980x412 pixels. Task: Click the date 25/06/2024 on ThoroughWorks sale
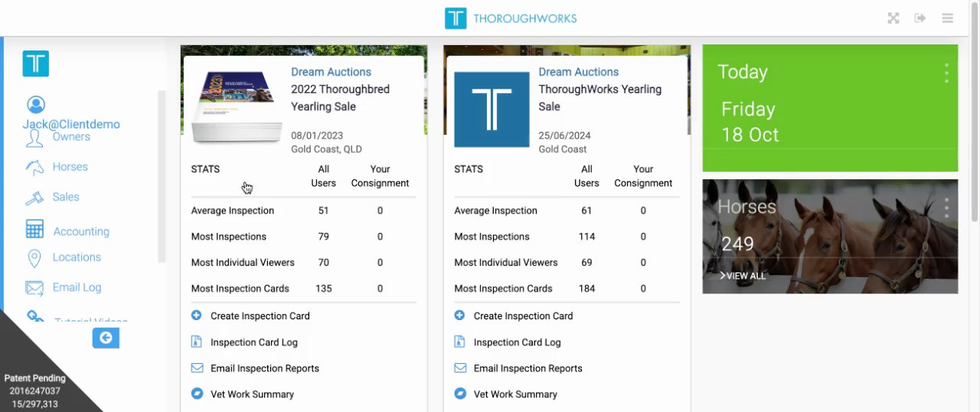click(565, 136)
